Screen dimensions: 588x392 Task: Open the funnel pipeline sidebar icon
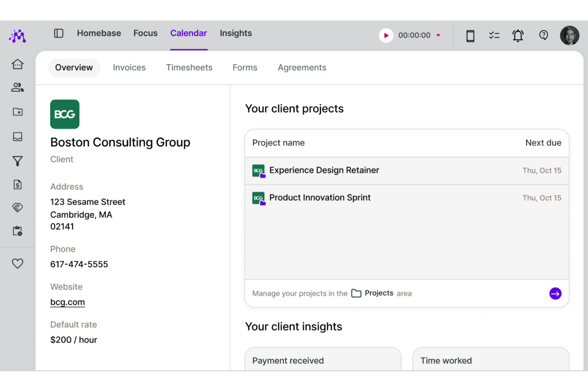(17, 161)
